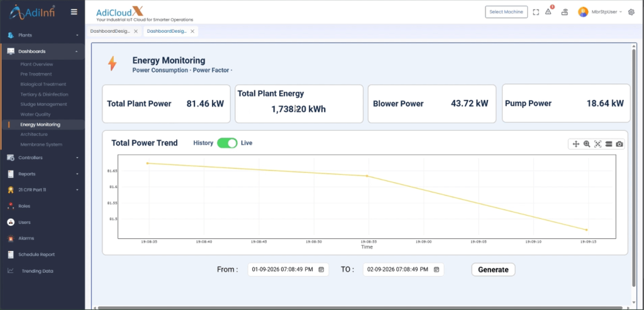The image size is (644, 310).
Task: Click the From date-time field
Action: point(288,270)
